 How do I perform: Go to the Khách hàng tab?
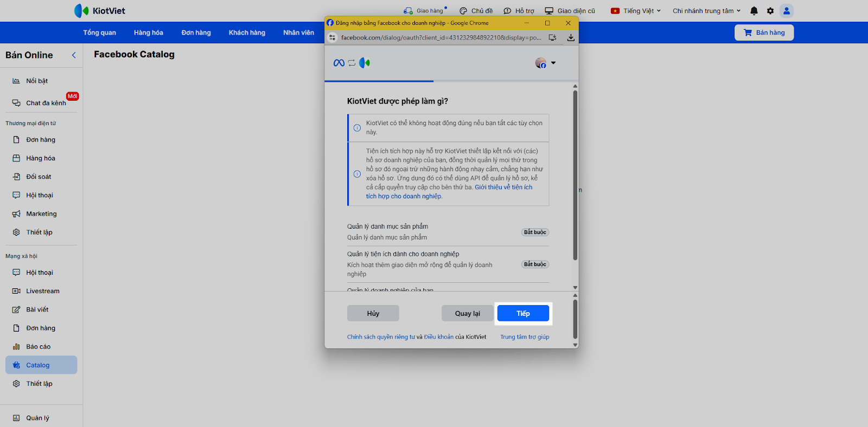point(247,33)
